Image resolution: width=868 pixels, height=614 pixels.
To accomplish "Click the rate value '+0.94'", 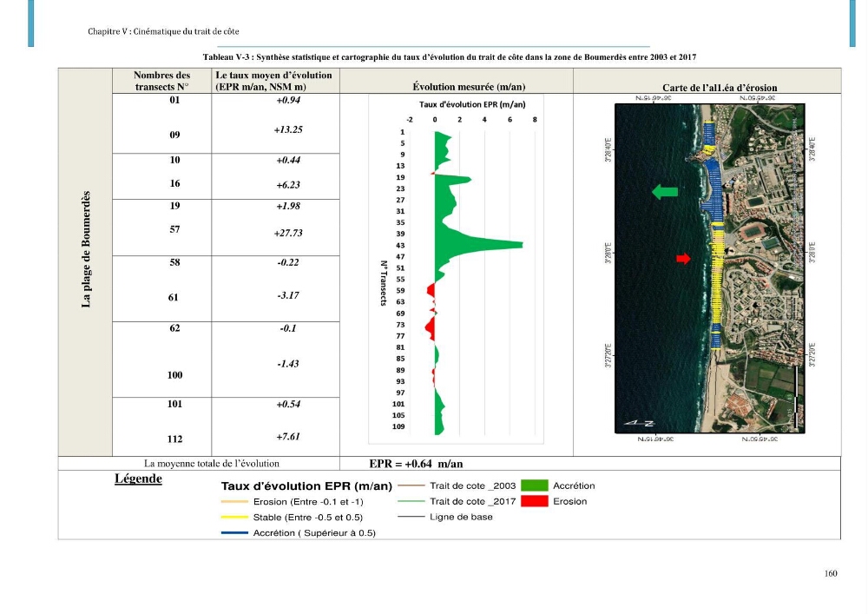I will 288,100.
